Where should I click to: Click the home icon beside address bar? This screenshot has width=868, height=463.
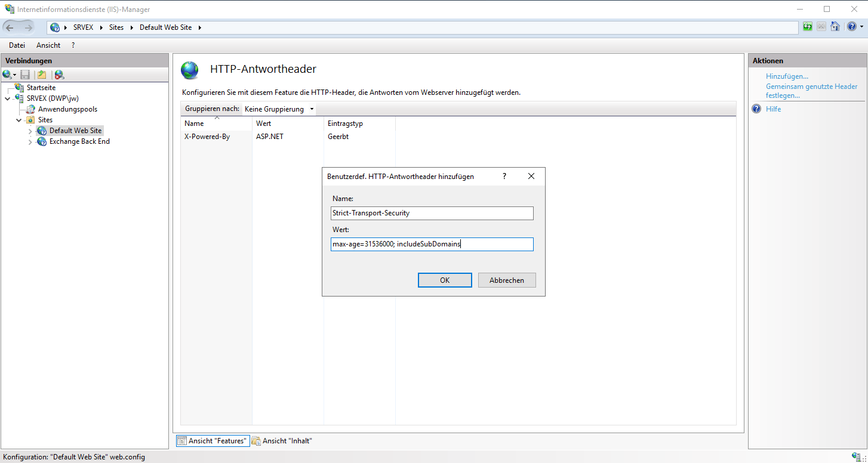tap(835, 27)
